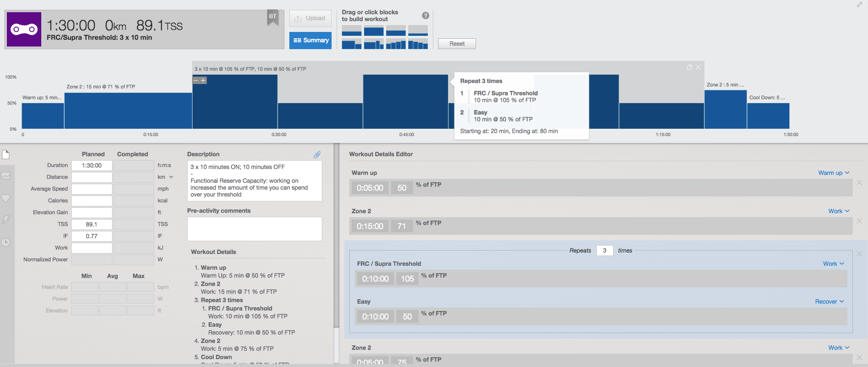Open FRC / Supra Threshold Work dropdown
This screenshot has width=868, height=367.
coord(834,264)
